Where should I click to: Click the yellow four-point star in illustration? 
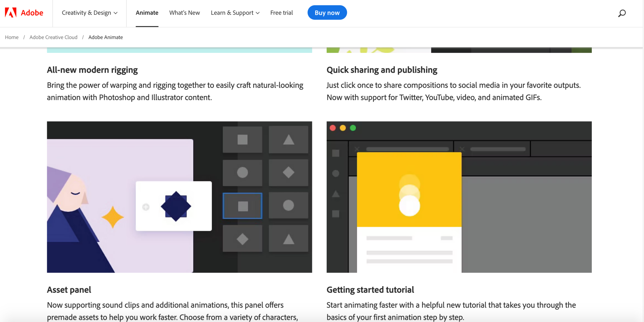coord(113,217)
